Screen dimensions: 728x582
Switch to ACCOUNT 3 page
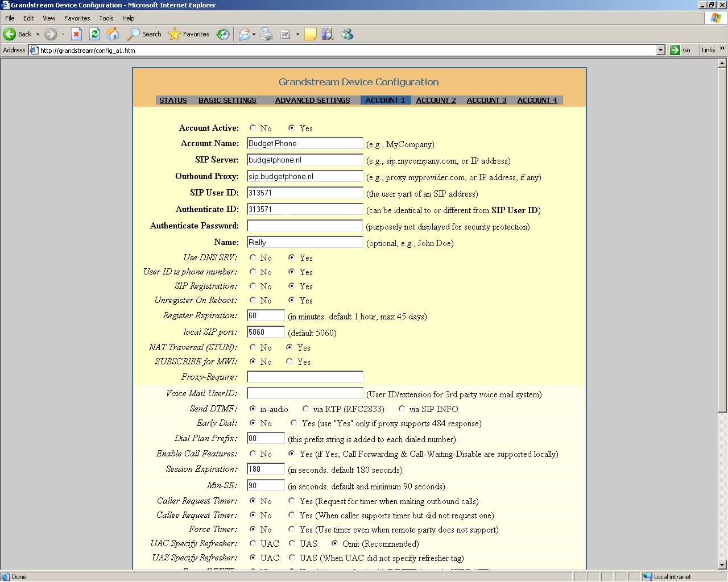[x=487, y=100]
